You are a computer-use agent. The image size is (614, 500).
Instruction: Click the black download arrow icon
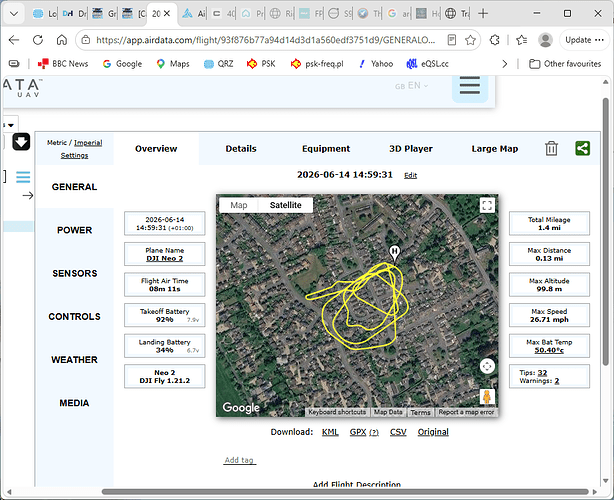[x=21, y=142]
